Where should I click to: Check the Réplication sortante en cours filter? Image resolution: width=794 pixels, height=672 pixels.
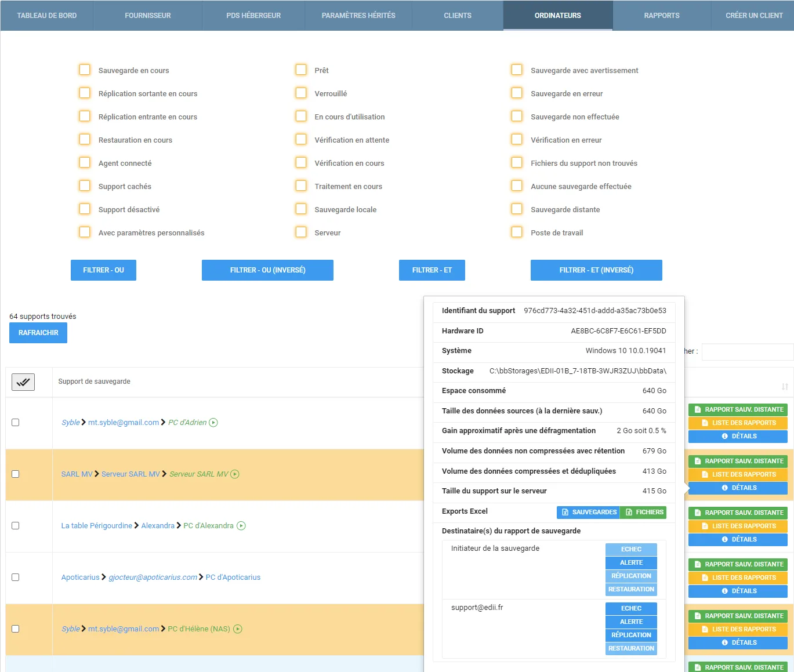85,93
